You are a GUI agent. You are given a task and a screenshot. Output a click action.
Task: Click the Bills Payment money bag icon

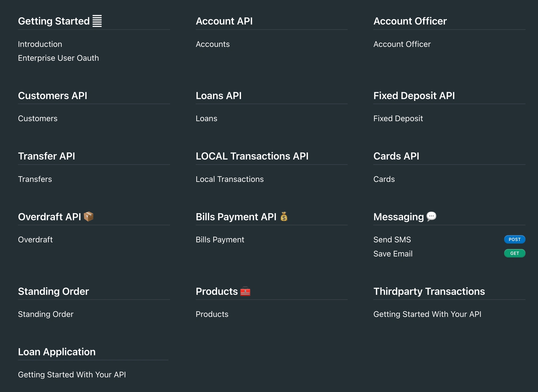(x=284, y=217)
